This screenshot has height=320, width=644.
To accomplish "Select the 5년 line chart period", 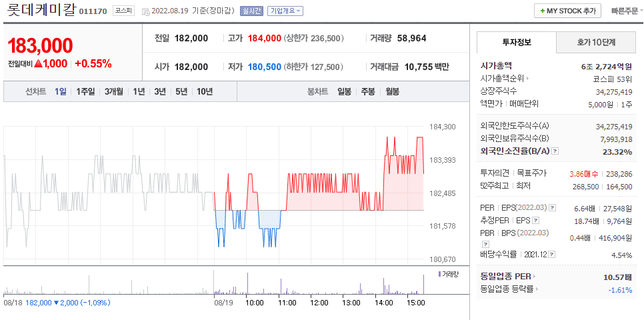I will point(181,91).
